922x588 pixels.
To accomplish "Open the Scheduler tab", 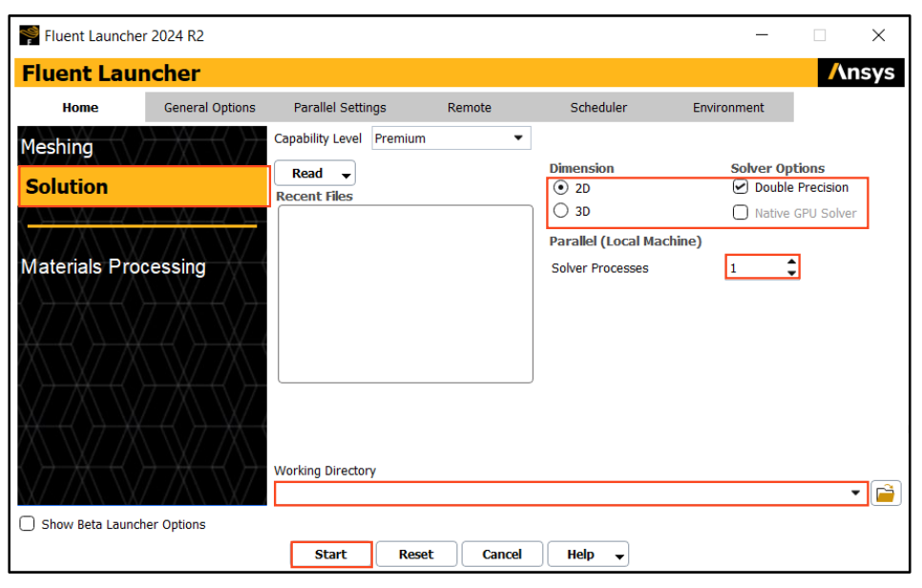I will pyautogui.click(x=598, y=108).
